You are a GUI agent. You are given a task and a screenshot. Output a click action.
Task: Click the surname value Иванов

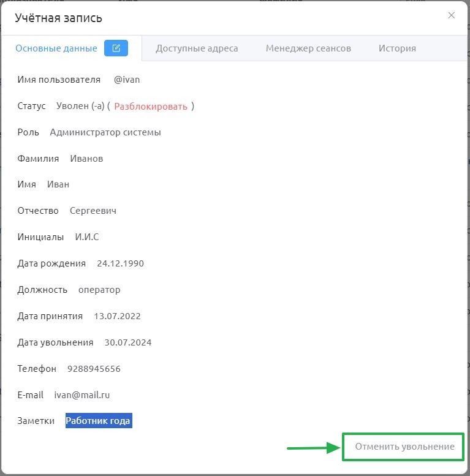tap(86, 159)
